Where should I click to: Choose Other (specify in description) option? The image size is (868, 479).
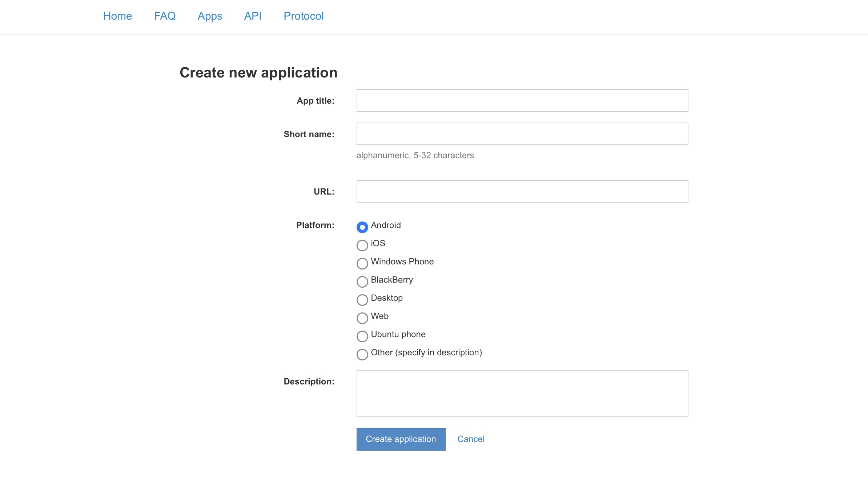[x=362, y=354]
